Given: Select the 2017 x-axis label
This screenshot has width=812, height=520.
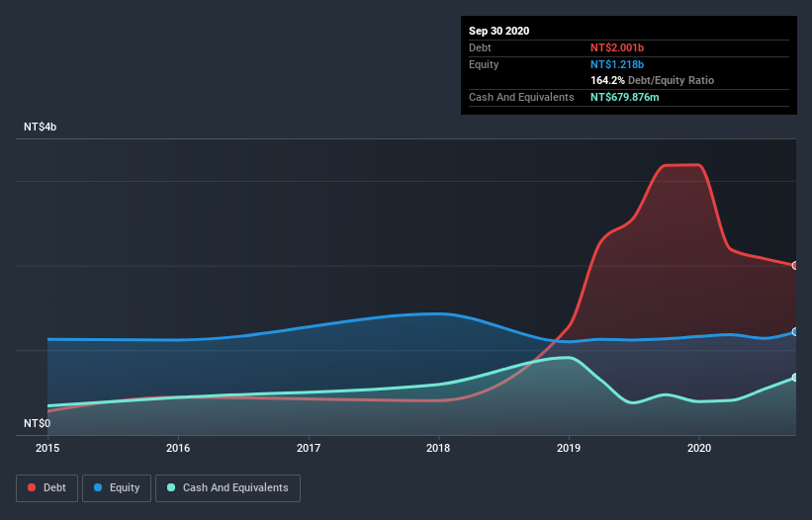Looking at the screenshot, I should 309,448.
